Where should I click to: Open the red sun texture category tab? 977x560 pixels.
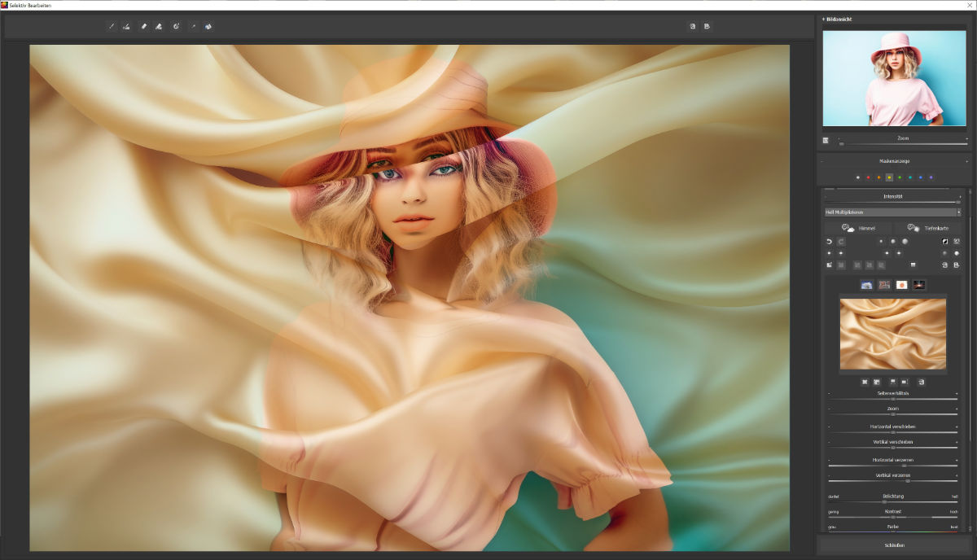pos(901,284)
